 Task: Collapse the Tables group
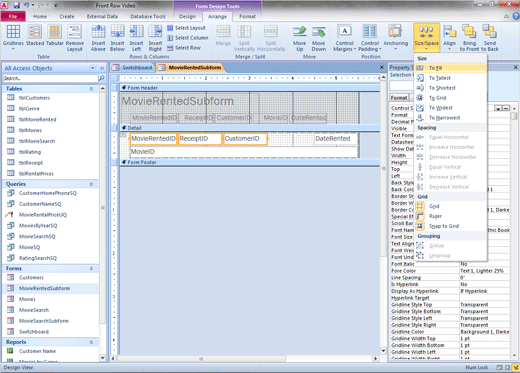point(91,89)
